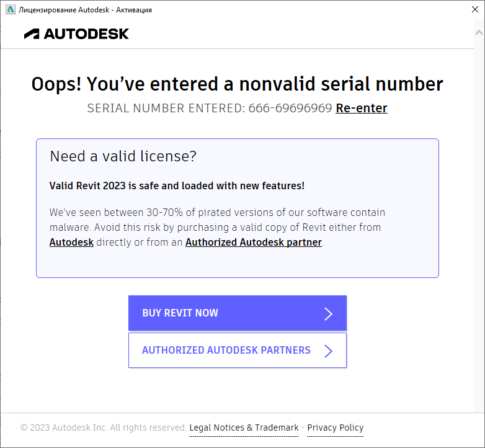
Task: Open the Authorized Autodesk partner text link
Action: [254, 242]
